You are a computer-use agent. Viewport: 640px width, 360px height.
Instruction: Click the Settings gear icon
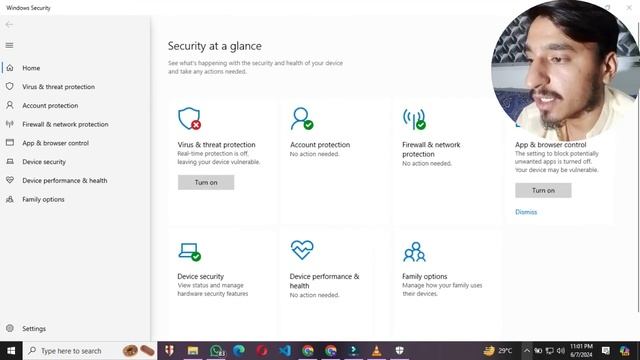(x=10, y=328)
